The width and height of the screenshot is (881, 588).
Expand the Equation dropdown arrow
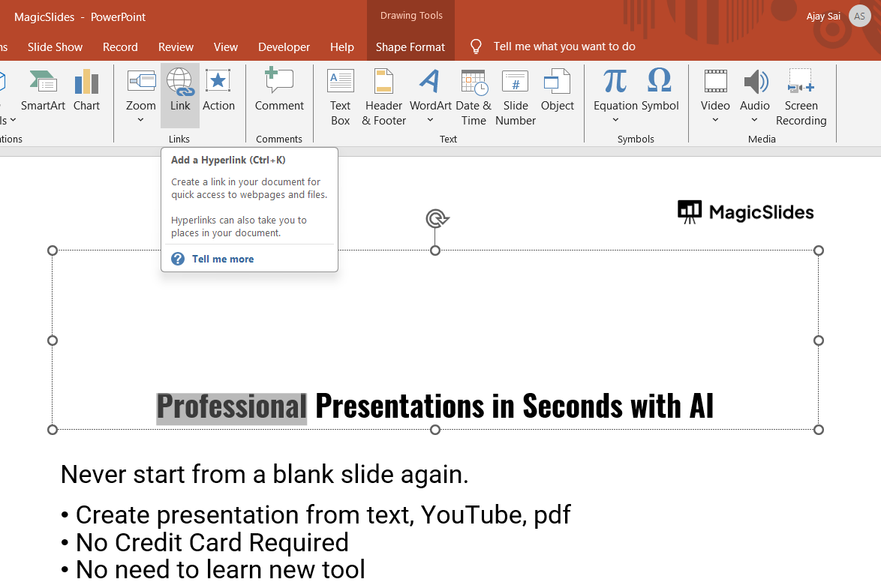[x=615, y=119]
